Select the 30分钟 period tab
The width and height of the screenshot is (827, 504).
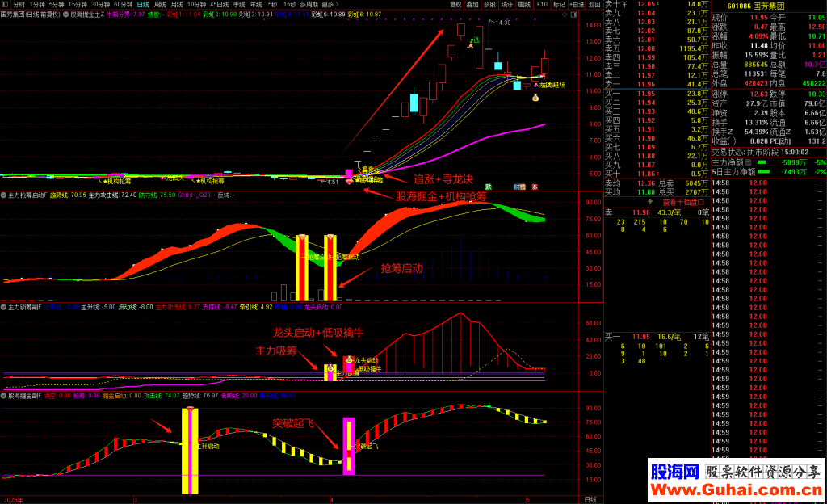pyautogui.click(x=100, y=4)
